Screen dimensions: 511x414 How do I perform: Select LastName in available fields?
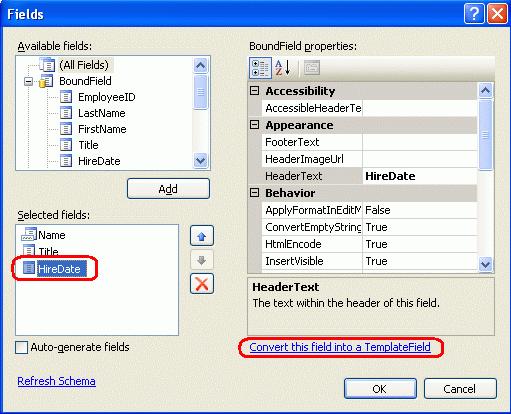(102, 113)
